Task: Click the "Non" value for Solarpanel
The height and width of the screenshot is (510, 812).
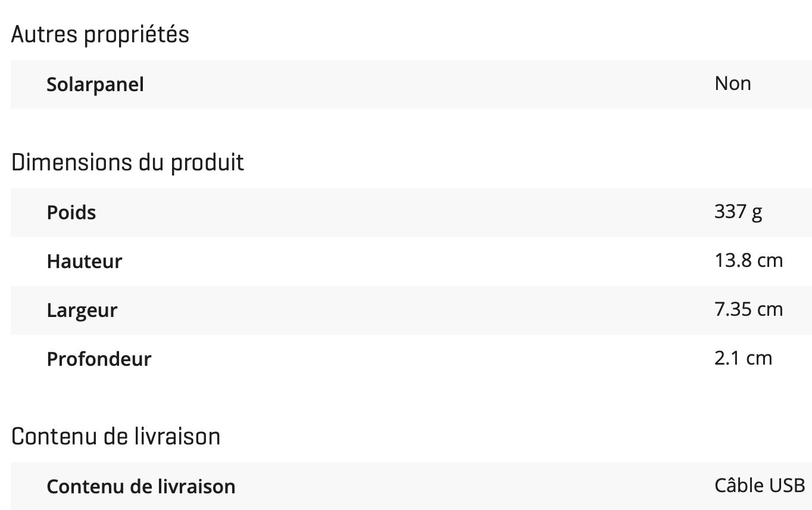Action: (x=733, y=83)
